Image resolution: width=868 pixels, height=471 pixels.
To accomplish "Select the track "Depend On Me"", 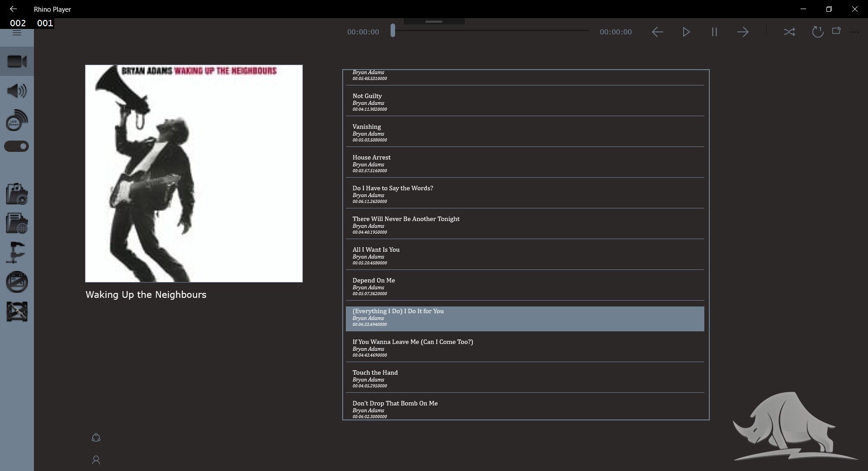I will pyautogui.click(x=525, y=286).
